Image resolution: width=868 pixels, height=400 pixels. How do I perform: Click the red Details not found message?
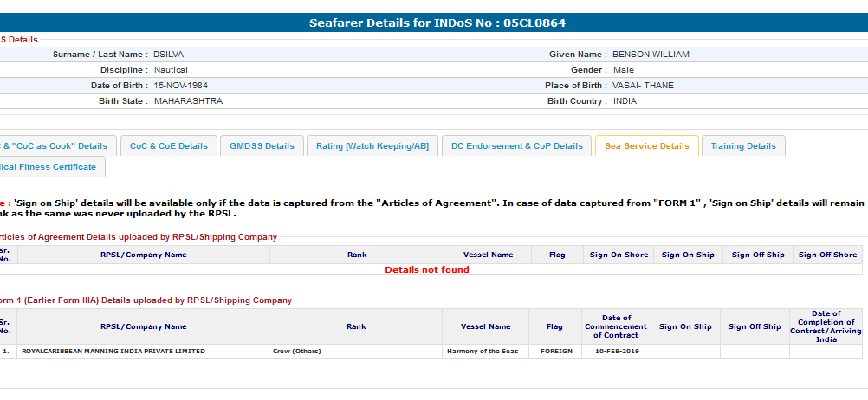coord(427,269)
